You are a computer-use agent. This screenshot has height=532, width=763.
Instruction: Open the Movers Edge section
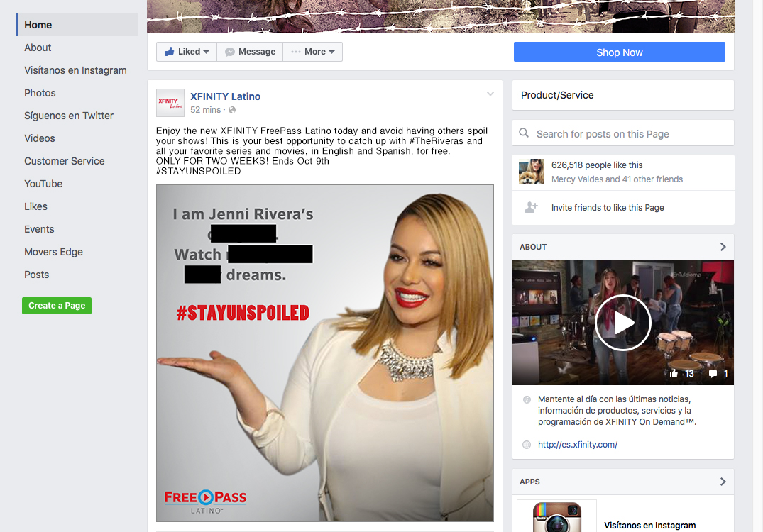53,252
